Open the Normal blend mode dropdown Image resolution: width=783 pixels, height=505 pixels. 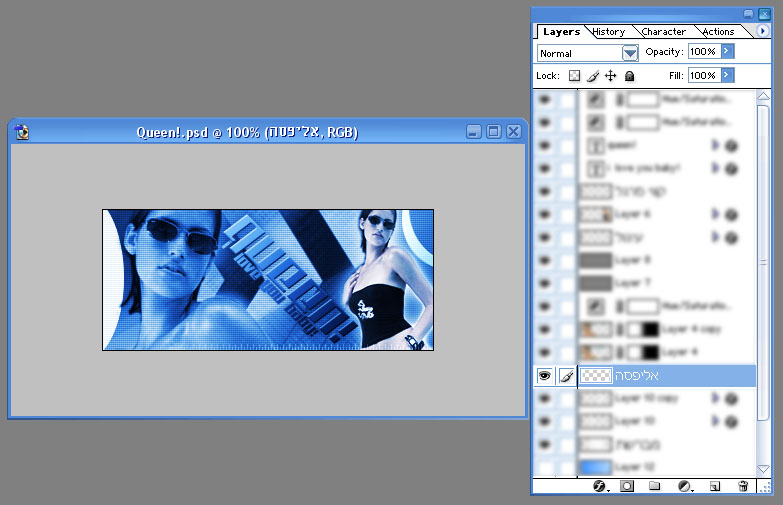click(x=630, y=53)
